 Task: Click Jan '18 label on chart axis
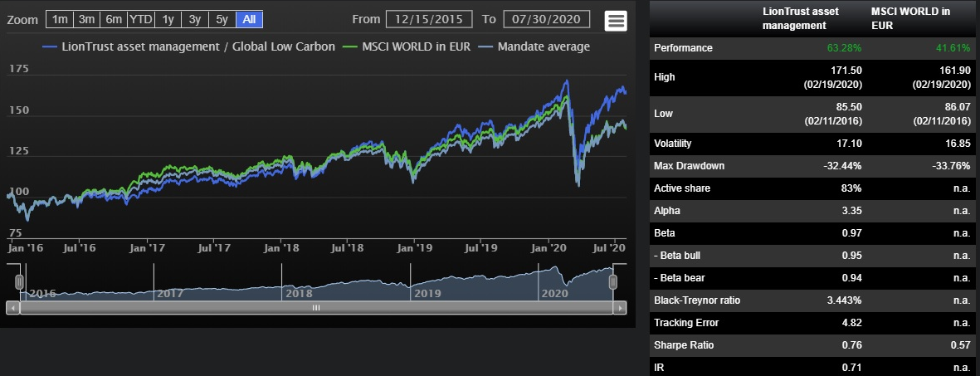coord(281,248)
